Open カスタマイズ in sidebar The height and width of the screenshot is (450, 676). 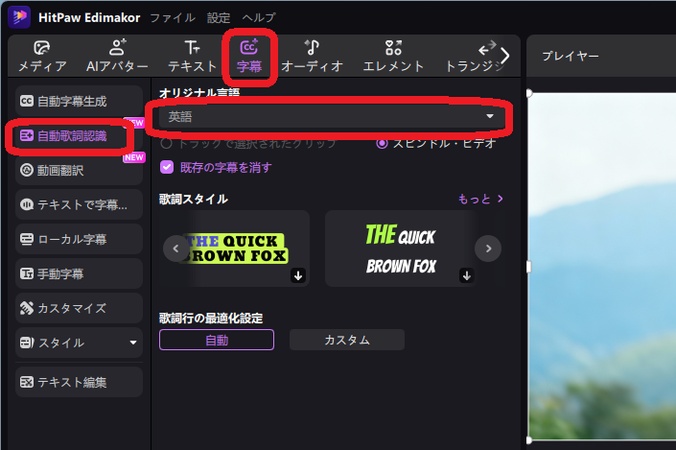79,308
